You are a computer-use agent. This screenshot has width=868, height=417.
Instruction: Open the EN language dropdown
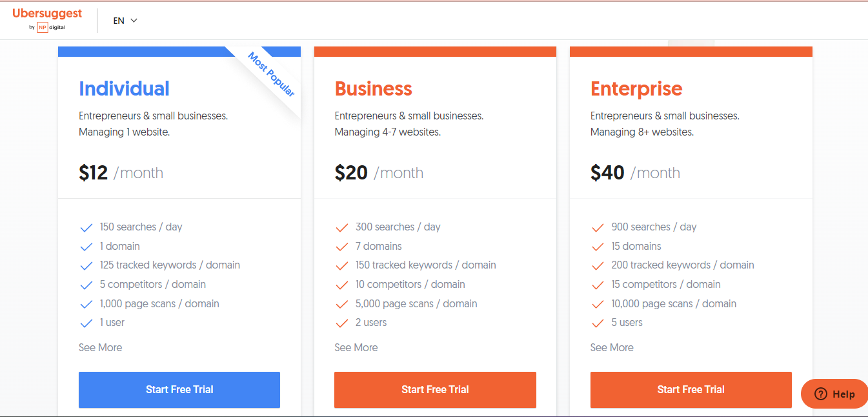[126, 21]
